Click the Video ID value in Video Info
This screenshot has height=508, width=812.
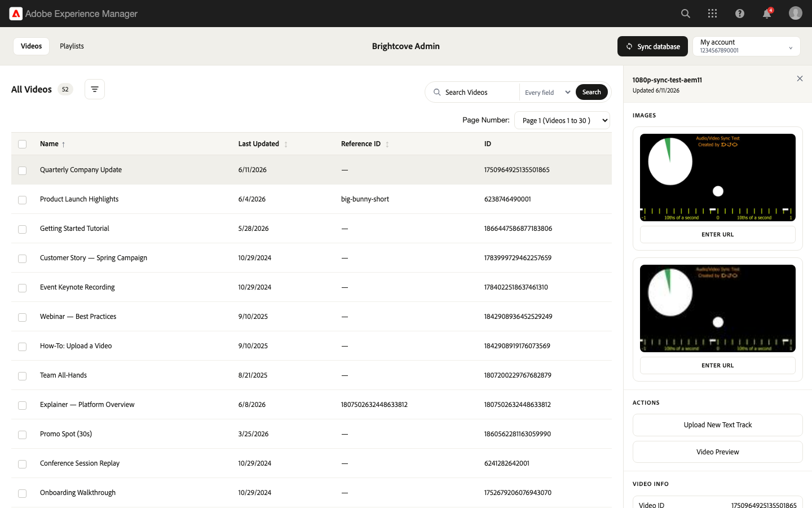[764, 505]
